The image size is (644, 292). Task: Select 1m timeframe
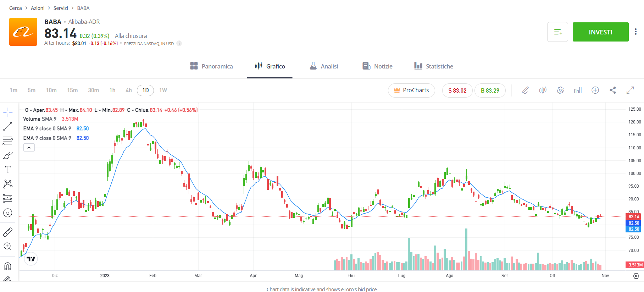pyautogui.click(x=13, y=90)
